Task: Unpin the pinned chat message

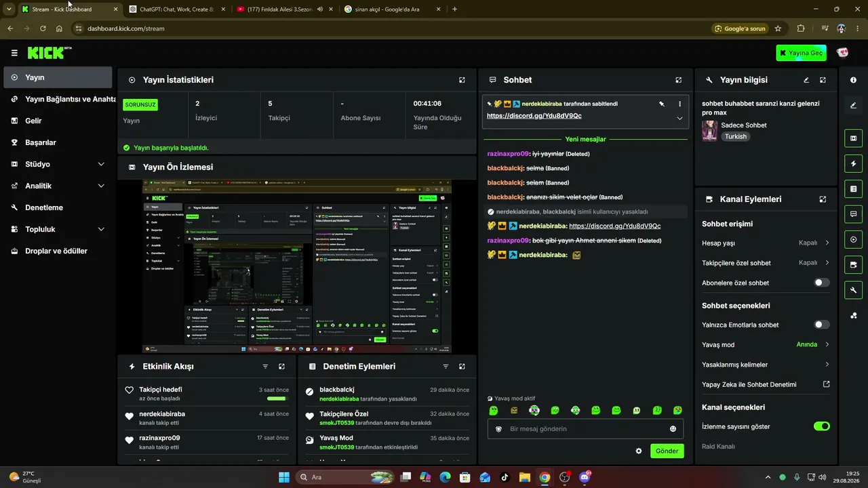Action: [x=661, y=104]
